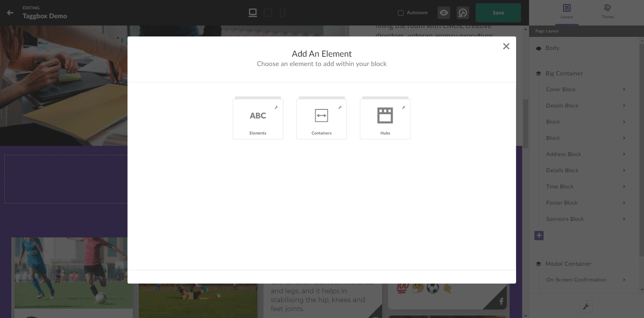Click the wrench settings icon at panel bottom

[x=586, y=307]
